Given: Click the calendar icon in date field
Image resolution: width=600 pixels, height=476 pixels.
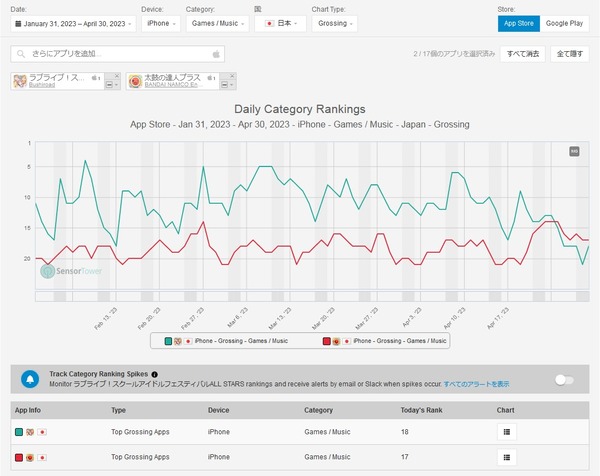Looking at the screenshot, I should [x=18, y=24].
